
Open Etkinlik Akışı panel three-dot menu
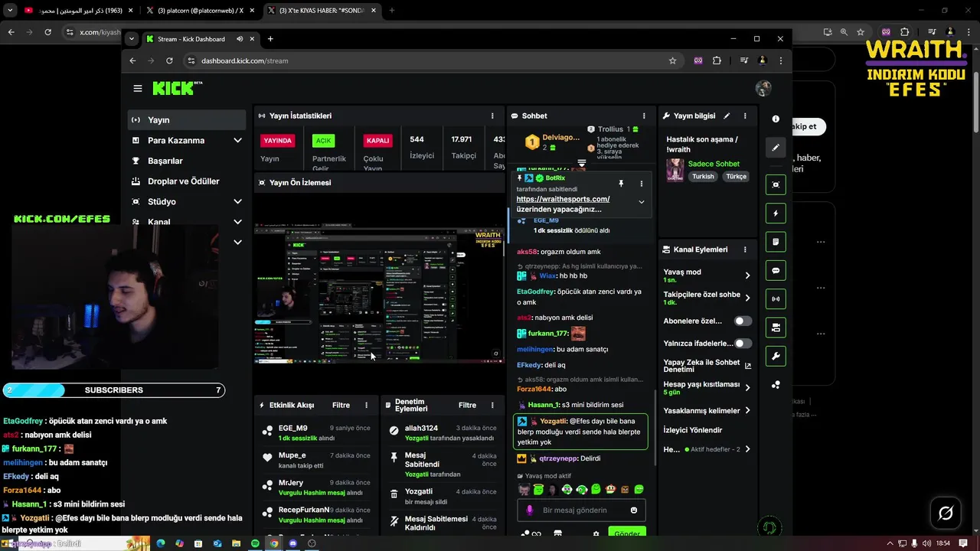click(x=366, y=405)
